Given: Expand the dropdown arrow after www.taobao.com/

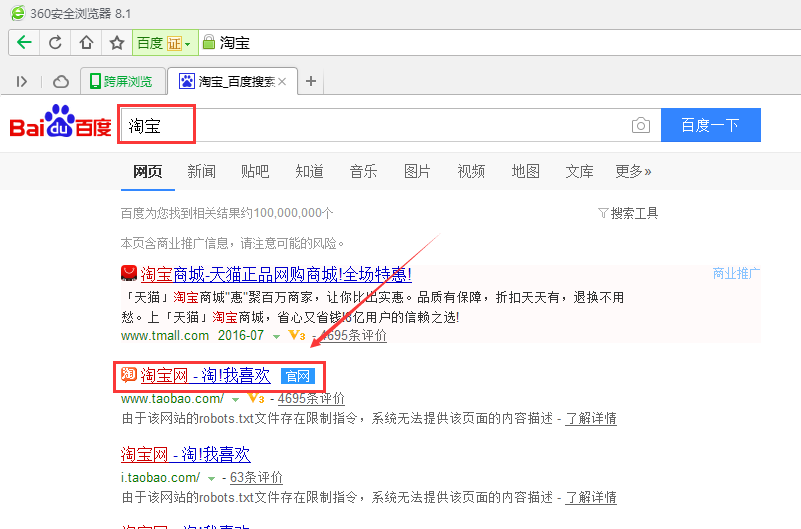Looking at the screenshot, I should click(x=235, y=399).
